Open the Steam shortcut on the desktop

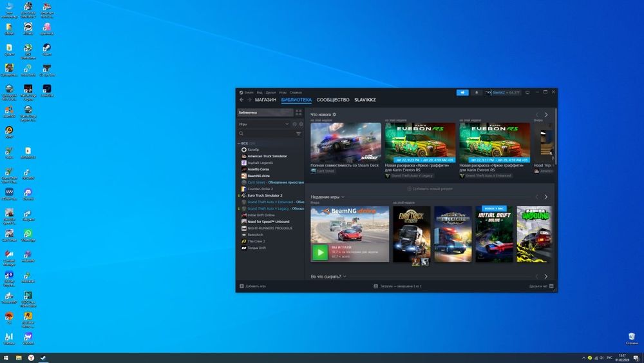coord(47,50)
